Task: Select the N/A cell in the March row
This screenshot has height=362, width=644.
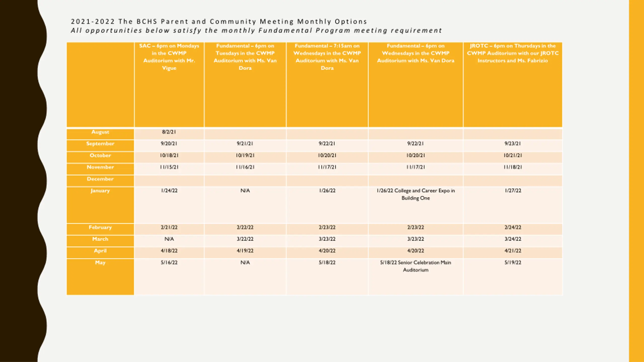Action: (169, 241)
